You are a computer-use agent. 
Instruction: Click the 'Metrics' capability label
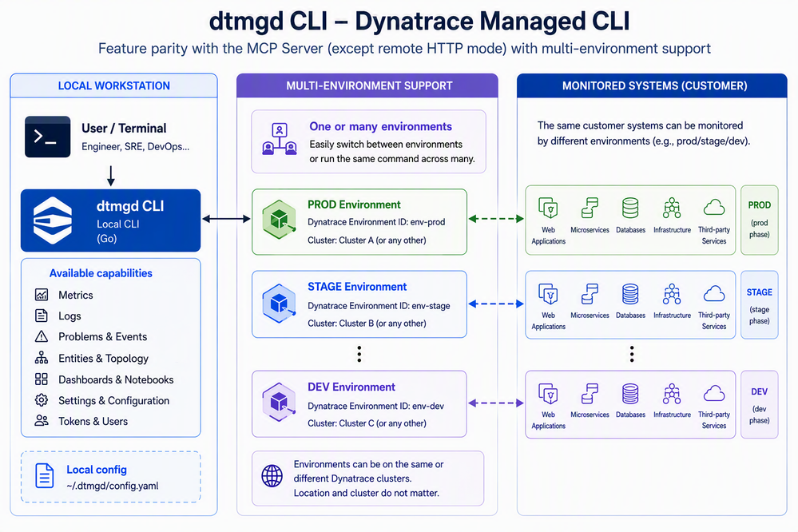click(x=76, y=295)
